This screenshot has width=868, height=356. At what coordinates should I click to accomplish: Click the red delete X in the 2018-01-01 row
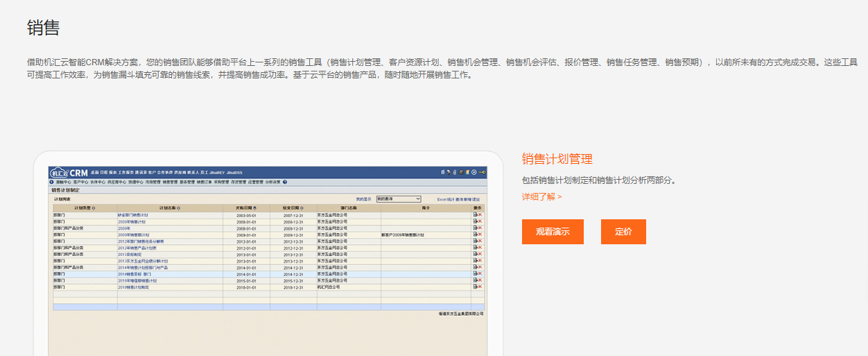tap(480, 287)
